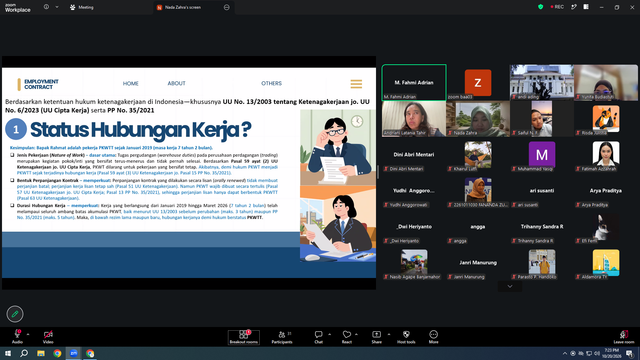Click the minus icon on screen tab
This screenshot has height=360, width=640.
tap(227, 7)
